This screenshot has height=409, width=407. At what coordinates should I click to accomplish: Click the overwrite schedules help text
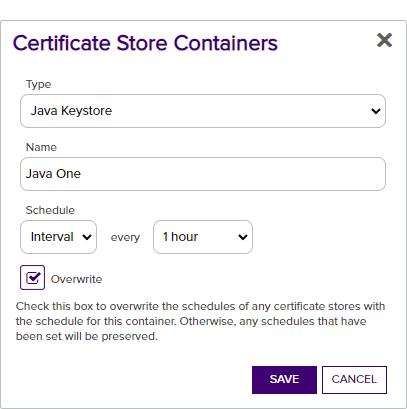(x=200, y=321)
